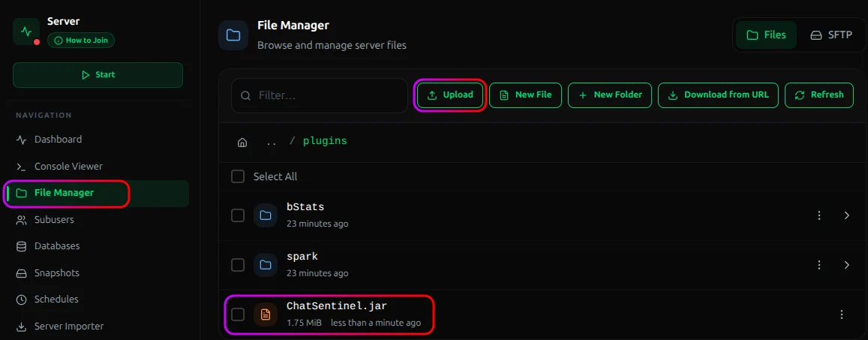
Task: Expand bStats with the chevron arrow
Action: [847, 215]
